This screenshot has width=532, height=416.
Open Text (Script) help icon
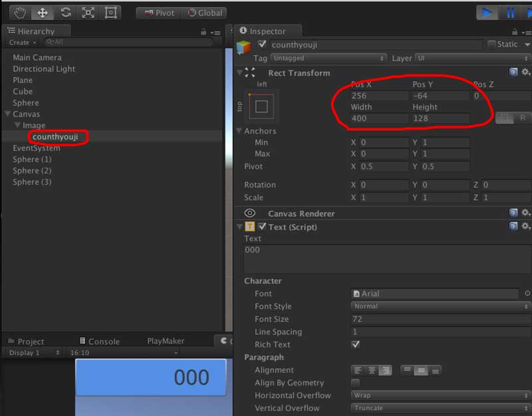pyautogui.click(x=513, y=226)
